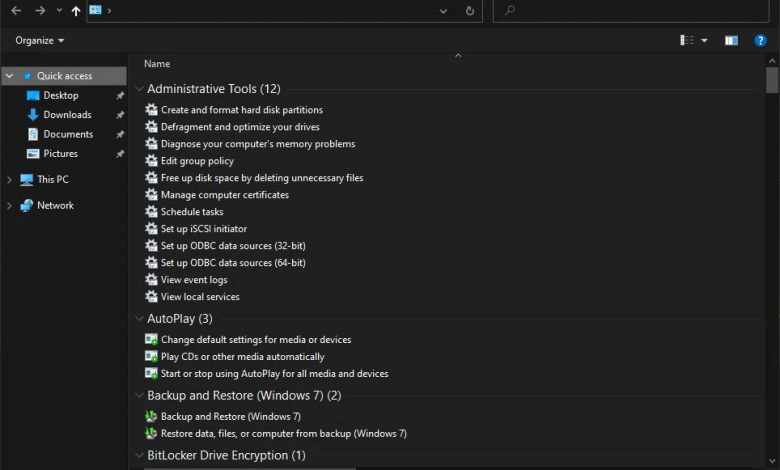Click the change view layout icon
This screenshot has height=470, width=780.
pos(686,40)
